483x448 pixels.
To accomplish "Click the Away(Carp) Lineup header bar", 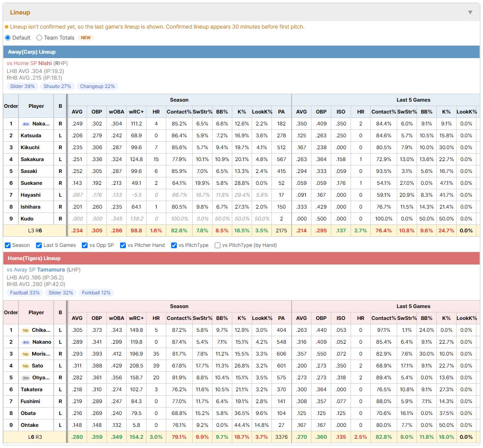I will click(241, 52).
